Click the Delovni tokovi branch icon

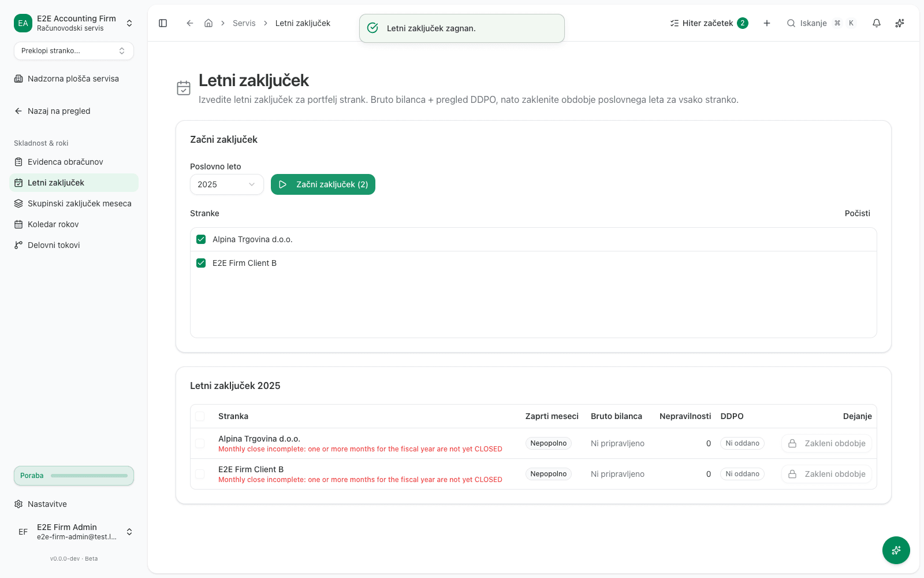18,245
